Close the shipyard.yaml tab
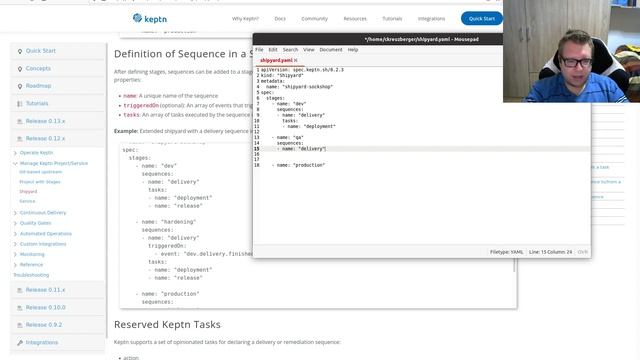This screenshot has height=360, width=640. [296, 60]
